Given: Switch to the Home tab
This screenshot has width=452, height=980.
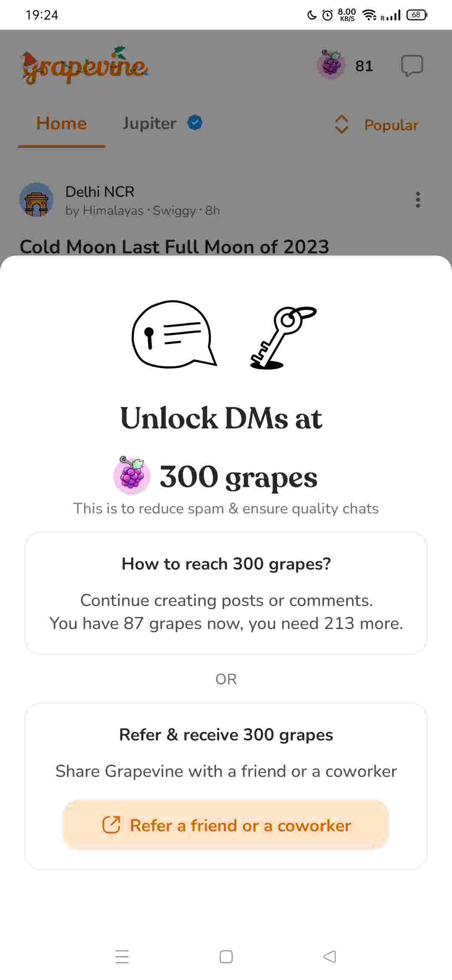Looking at the screenshot, I should [62, 124].
